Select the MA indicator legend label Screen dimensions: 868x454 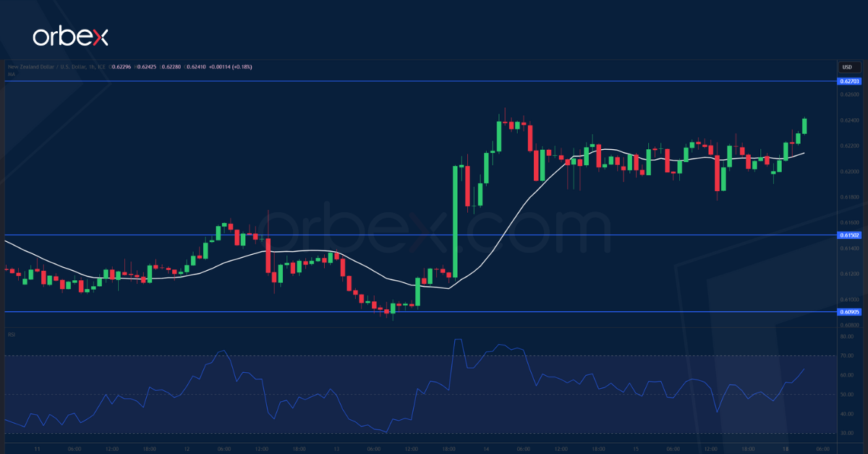pyautogui.click(x=10, y=72)
